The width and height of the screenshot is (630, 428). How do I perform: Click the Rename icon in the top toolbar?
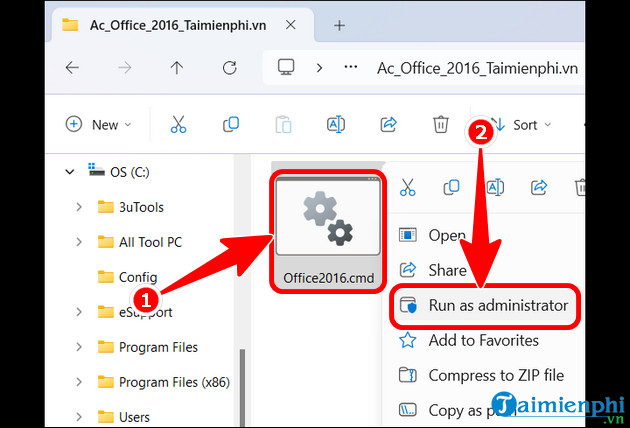(336, 124)
